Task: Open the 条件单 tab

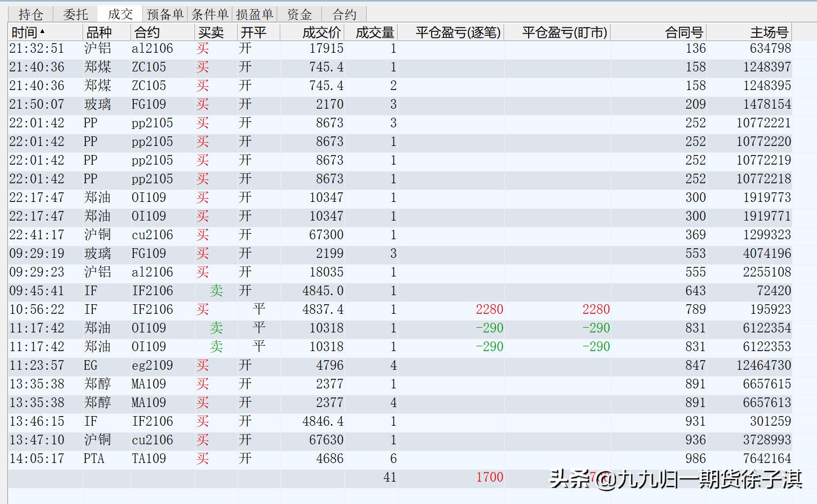Action: pos(211,13)
